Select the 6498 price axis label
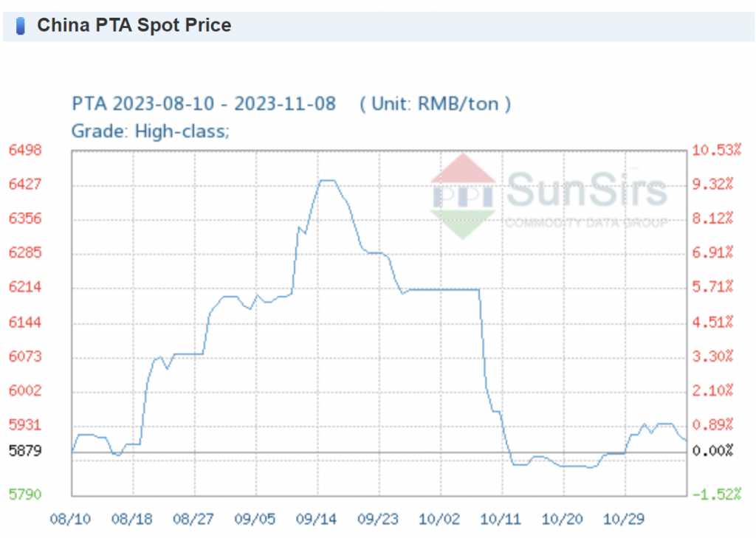Viewport: 756px width, 538px height. [x=25, y=150]
